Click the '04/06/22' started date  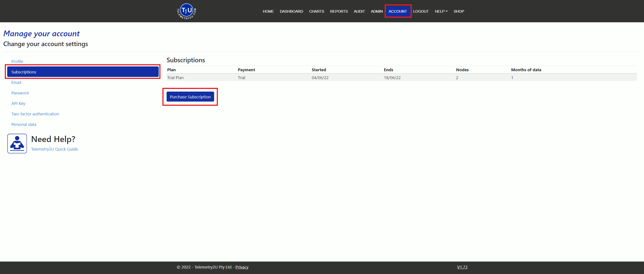pos(320,78)
